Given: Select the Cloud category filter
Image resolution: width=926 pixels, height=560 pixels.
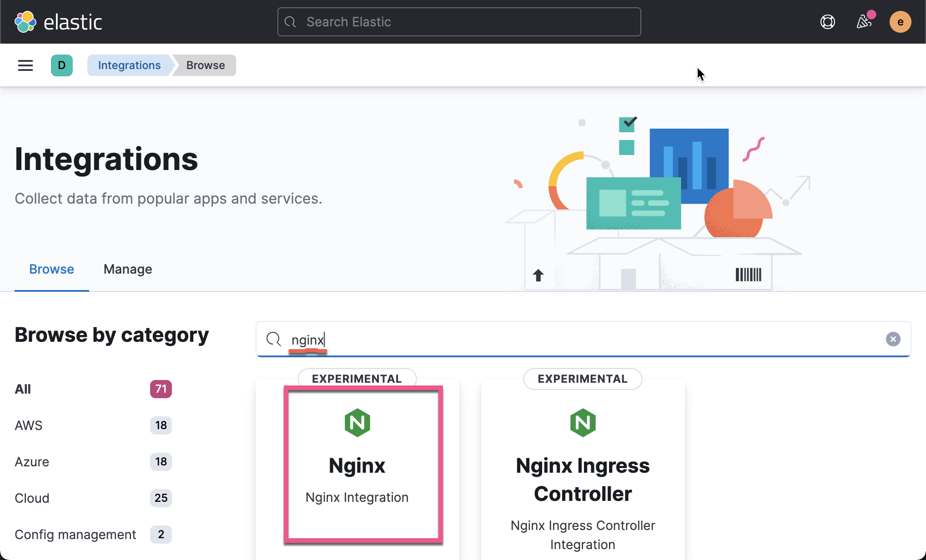Looking at the screenshot, I should tap(32, 498).
